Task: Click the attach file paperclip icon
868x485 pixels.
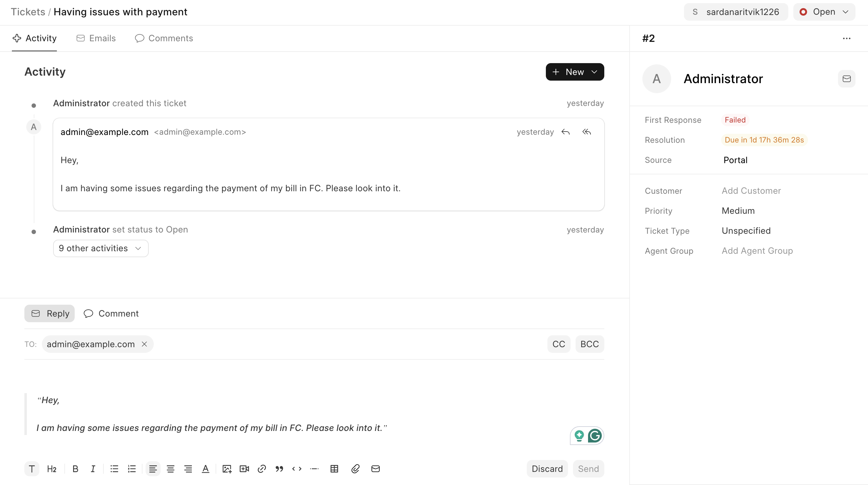Action: [355, 468]
